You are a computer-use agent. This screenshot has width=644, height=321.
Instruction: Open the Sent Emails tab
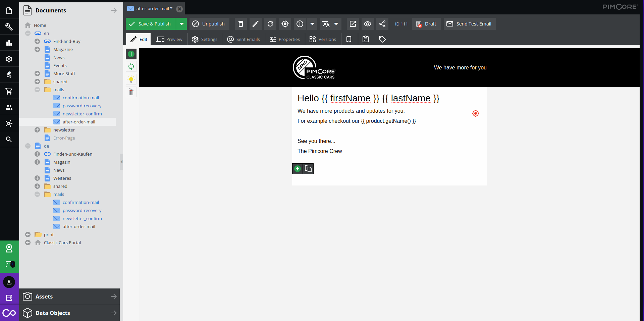(x=244, y=39)
